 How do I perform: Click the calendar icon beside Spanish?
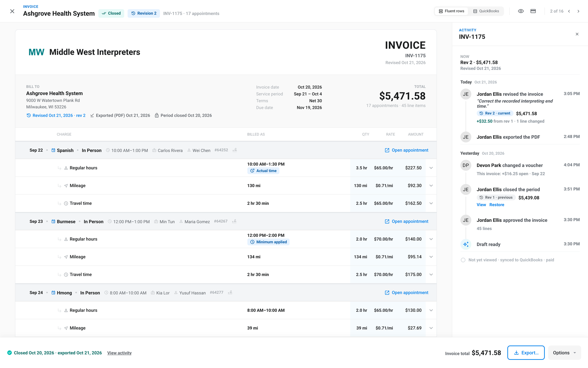53,150
